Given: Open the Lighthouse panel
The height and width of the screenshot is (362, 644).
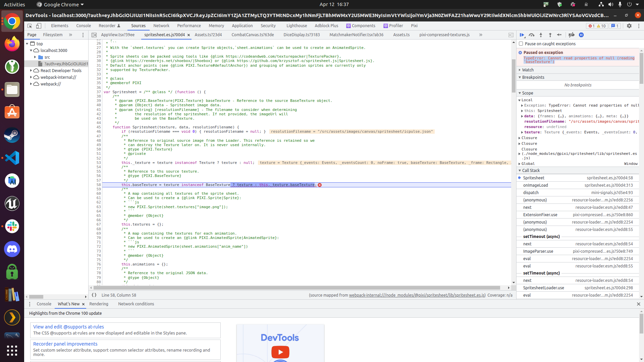Looking at the screenshot, I should 297,26.
